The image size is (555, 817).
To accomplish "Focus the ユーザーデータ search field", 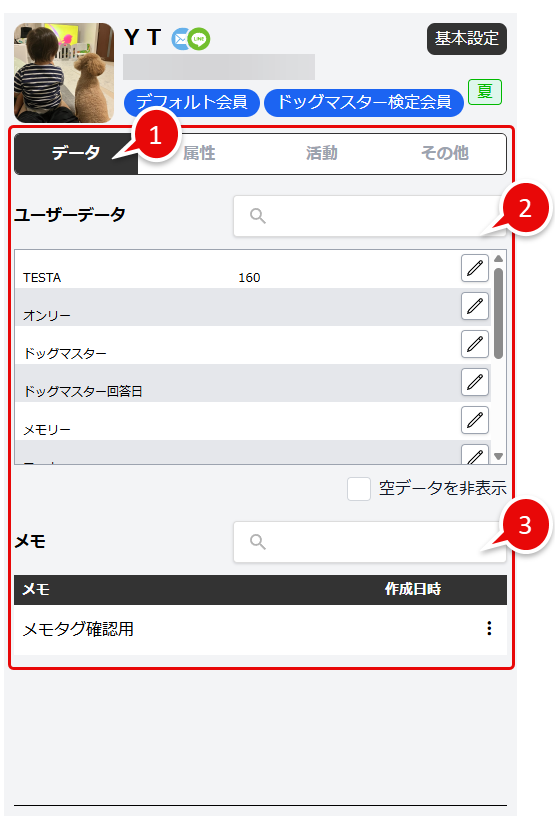I will click(369, 216).
